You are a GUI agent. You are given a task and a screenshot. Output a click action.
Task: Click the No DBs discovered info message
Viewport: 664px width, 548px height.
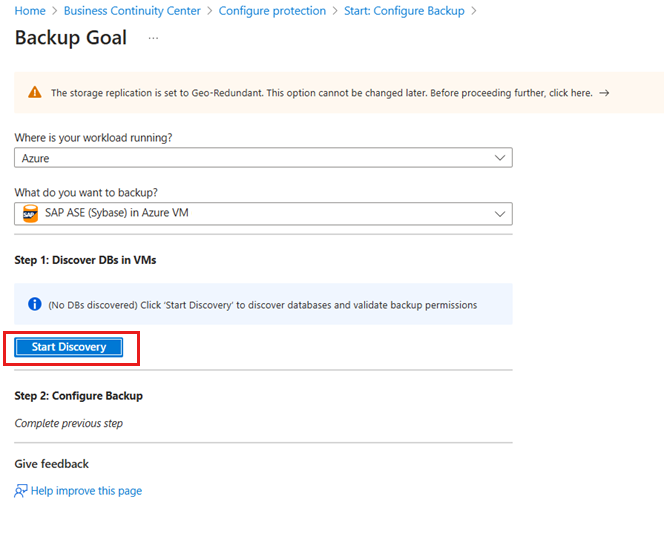pyautogui.click(x=263, y=304)
